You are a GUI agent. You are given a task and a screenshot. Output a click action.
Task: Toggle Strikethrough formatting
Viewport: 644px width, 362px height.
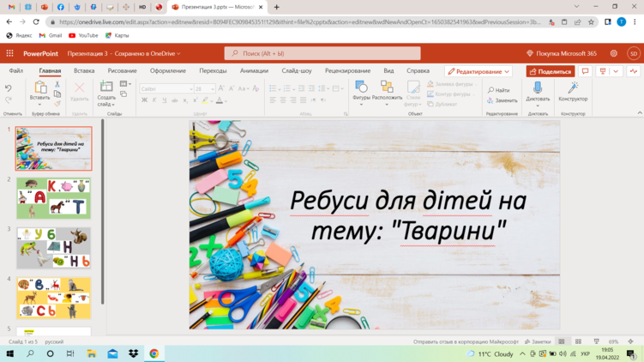[x=175, y=100]
